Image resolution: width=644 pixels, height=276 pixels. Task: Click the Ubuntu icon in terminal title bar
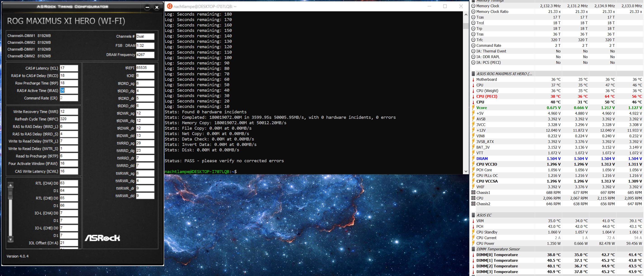click(170, 6)
